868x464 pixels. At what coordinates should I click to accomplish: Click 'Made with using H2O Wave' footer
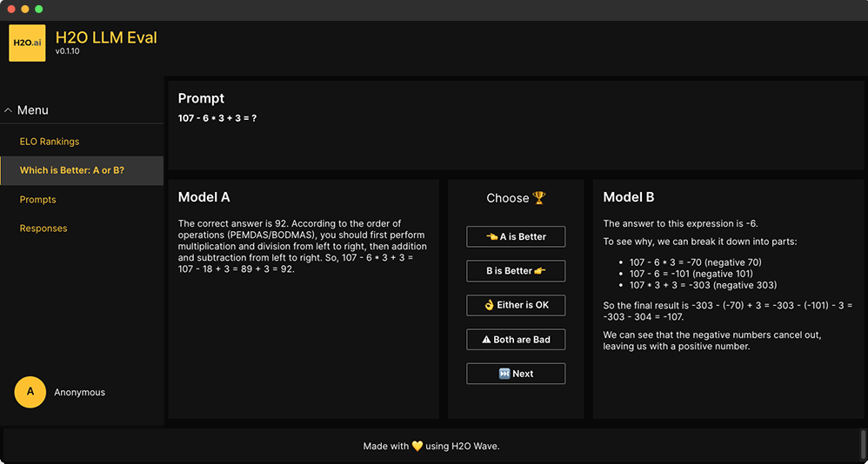(x=431, y=446)
